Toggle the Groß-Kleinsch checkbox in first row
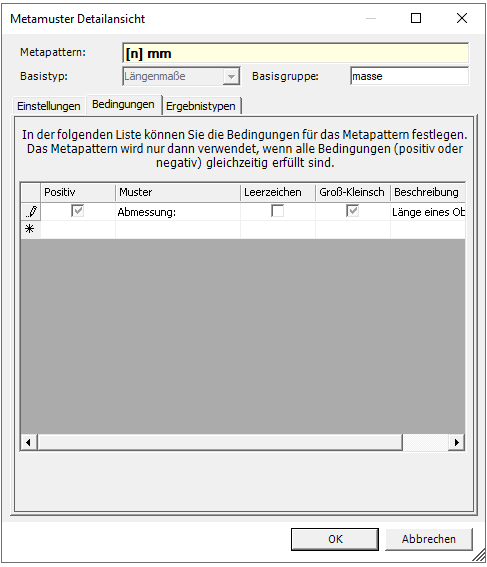 click(x=353, y=210)
